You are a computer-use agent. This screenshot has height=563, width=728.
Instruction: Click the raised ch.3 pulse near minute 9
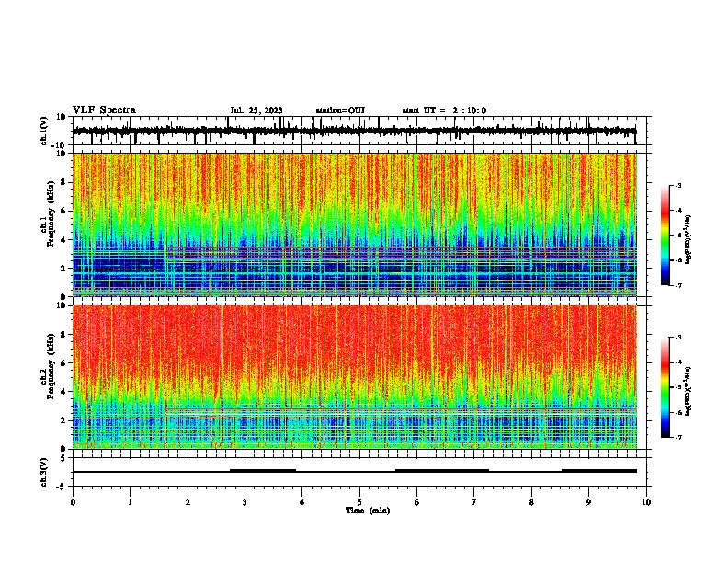[x=599, y=471]
